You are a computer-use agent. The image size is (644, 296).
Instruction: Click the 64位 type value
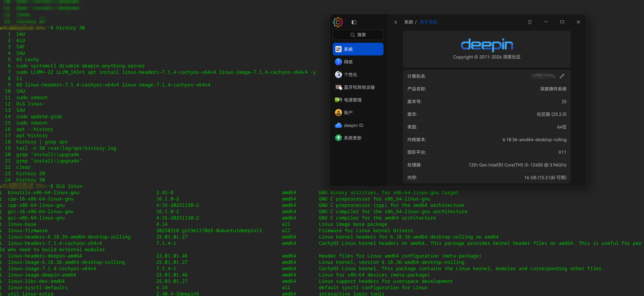(x=562, y=127)
